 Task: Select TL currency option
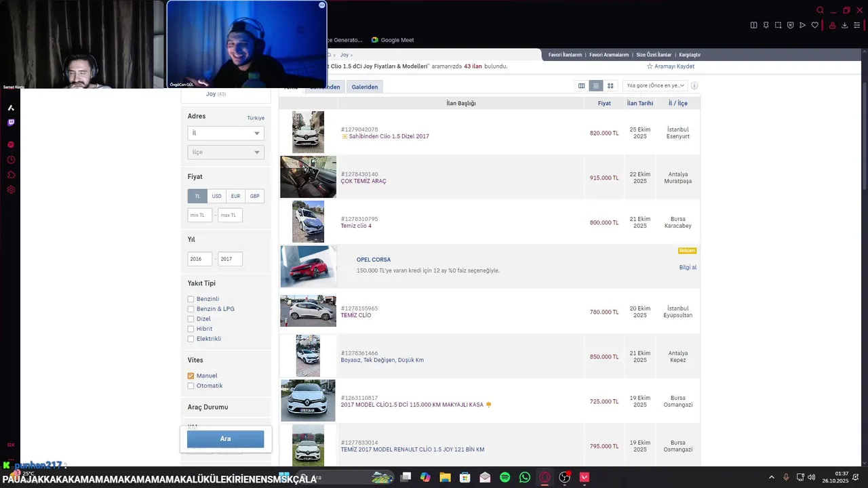(197, 196)
